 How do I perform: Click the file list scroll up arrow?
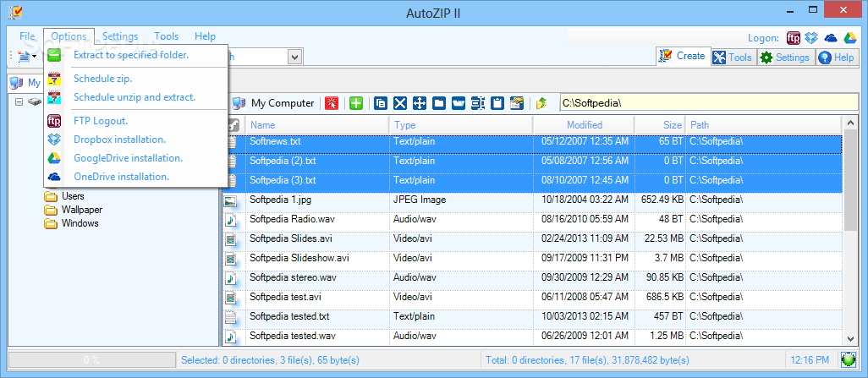tap(851, 124)
